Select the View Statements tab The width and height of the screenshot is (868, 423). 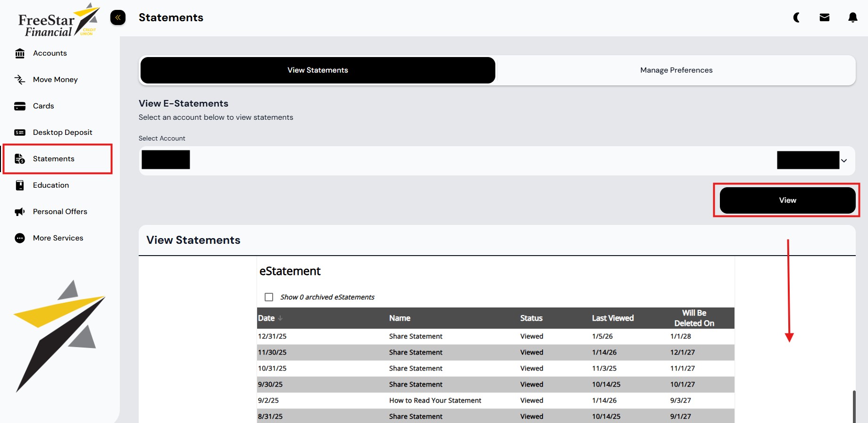[x=317, y=70]
